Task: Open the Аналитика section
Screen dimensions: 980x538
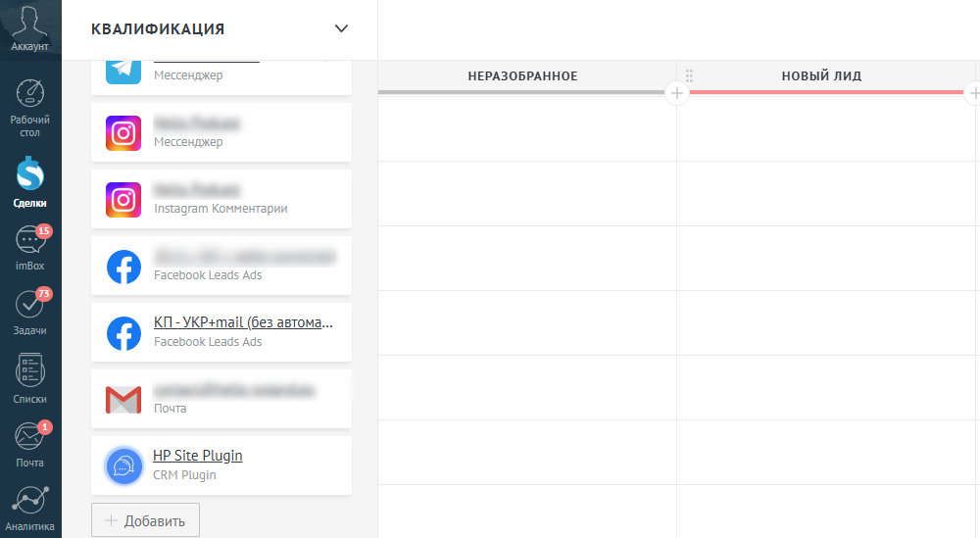Action: click(29, 510)
